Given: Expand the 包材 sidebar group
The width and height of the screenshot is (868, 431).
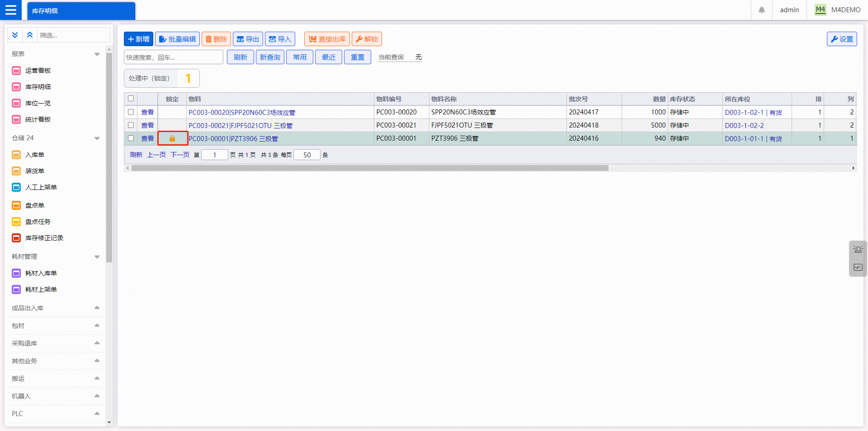Looking at the screenshot, I should click(97, 325).
